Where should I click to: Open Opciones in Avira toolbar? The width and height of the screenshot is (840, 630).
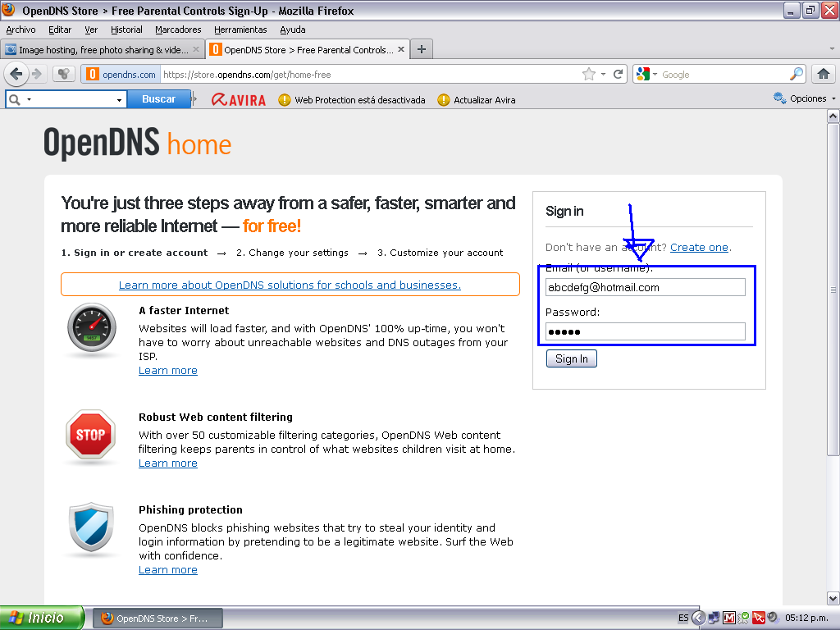tap(804, 98)
